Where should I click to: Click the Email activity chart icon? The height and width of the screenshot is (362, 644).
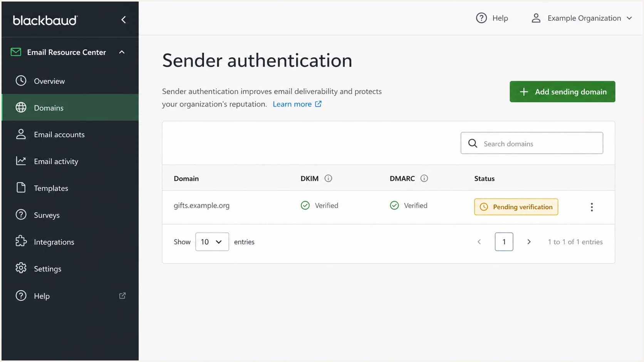point(21,161)
